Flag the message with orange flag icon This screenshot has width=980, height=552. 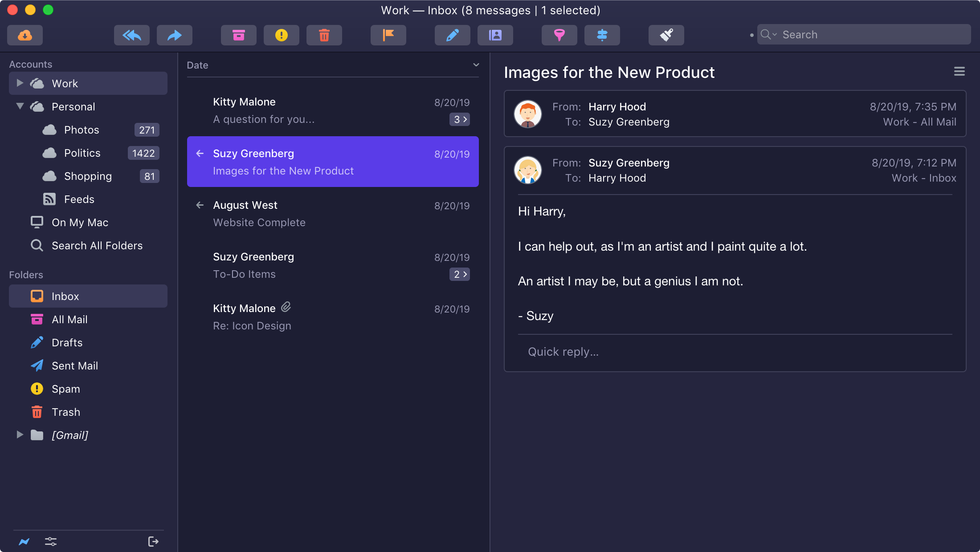(x=388, y=35)
